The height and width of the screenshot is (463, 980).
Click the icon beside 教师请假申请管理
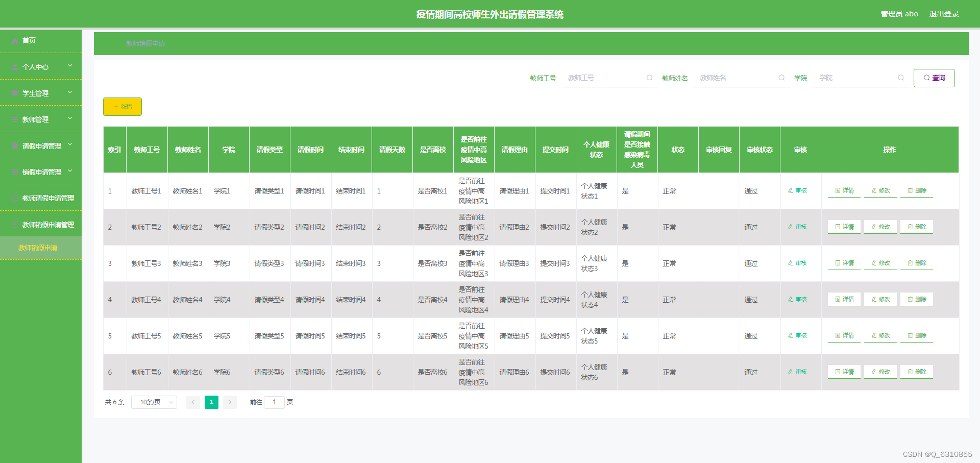pyautogui.click(x=15, y=198)
